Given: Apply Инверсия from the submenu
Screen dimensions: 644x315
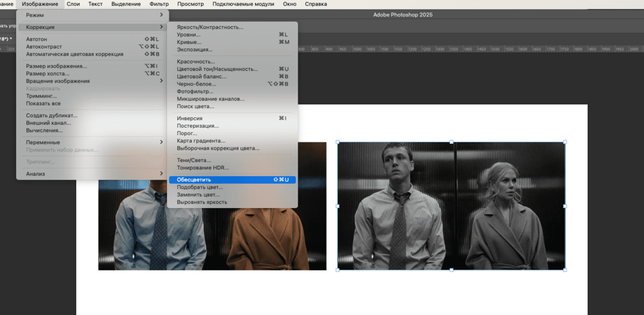Looking at the screenshot, I should pos(190,118).
